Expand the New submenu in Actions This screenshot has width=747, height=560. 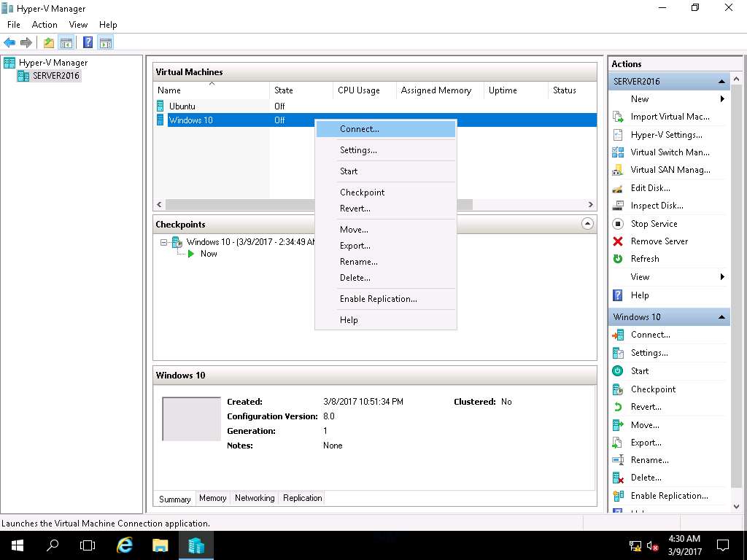click(x=722, y=99)
